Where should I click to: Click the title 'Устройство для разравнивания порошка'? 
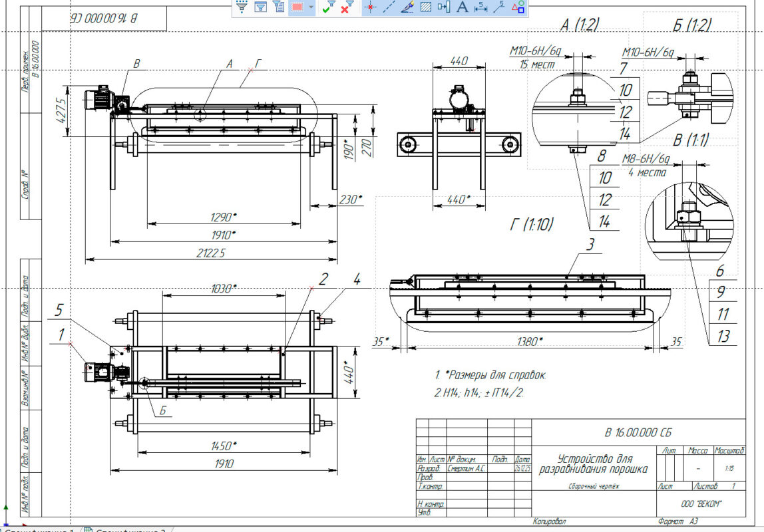click(x=594, y=464)
